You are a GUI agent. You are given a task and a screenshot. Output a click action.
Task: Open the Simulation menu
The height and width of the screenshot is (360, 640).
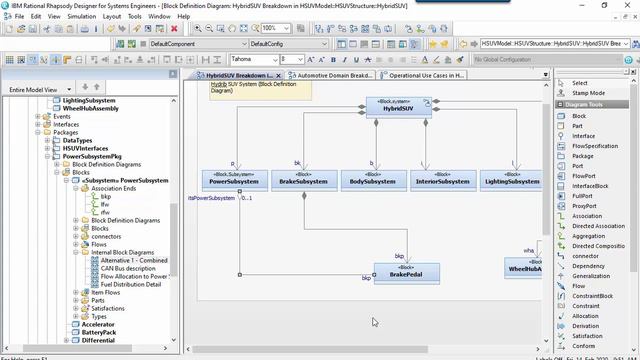coord(82,16)
